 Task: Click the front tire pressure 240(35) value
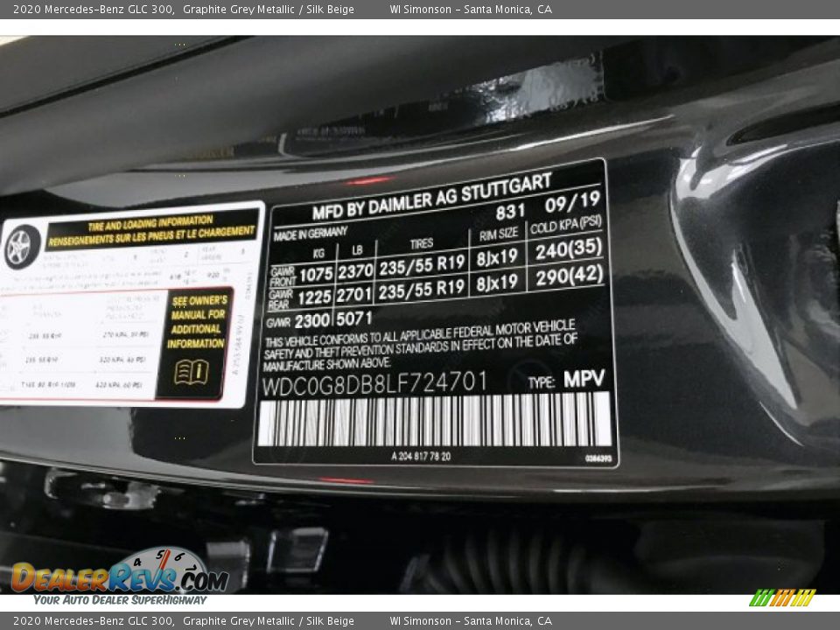tap(570, 248)
